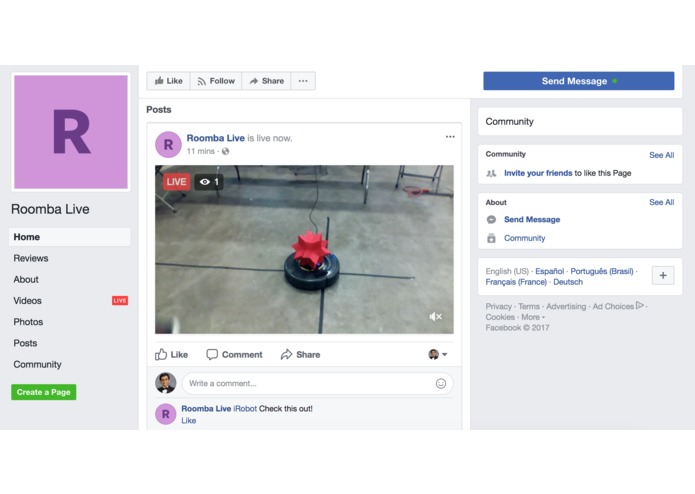Click the Roomba Live post author avatar

pos(168,144)
